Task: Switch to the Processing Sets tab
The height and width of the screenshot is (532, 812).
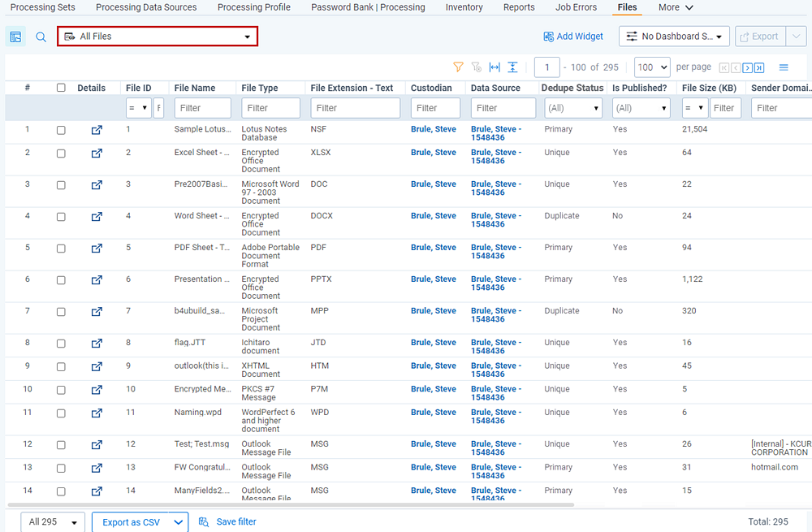Action: tap(42, 7)
